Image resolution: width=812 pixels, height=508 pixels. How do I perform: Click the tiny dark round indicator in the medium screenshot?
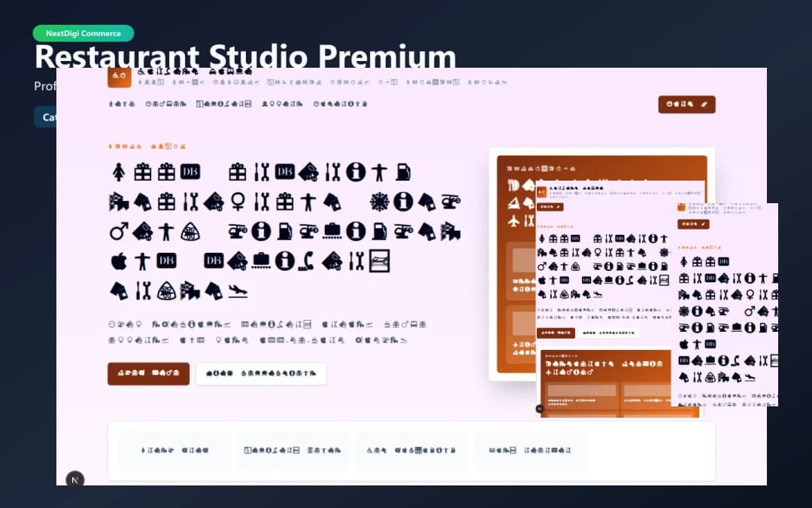(x=540, y=409)
